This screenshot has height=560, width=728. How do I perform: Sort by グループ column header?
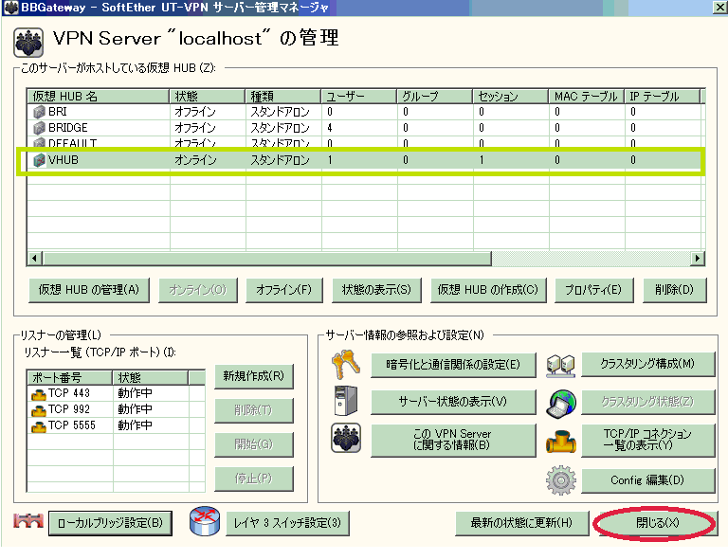[435, 97]
